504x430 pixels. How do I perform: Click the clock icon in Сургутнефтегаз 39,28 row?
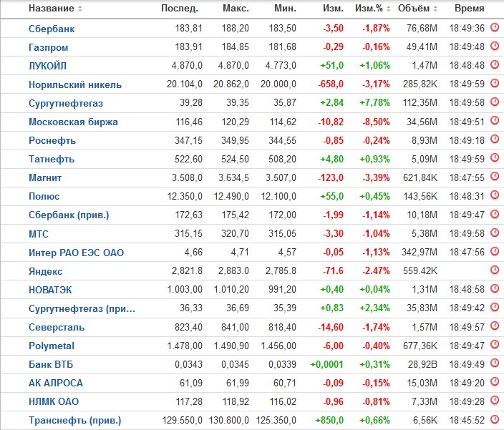[x=495, y=102]
